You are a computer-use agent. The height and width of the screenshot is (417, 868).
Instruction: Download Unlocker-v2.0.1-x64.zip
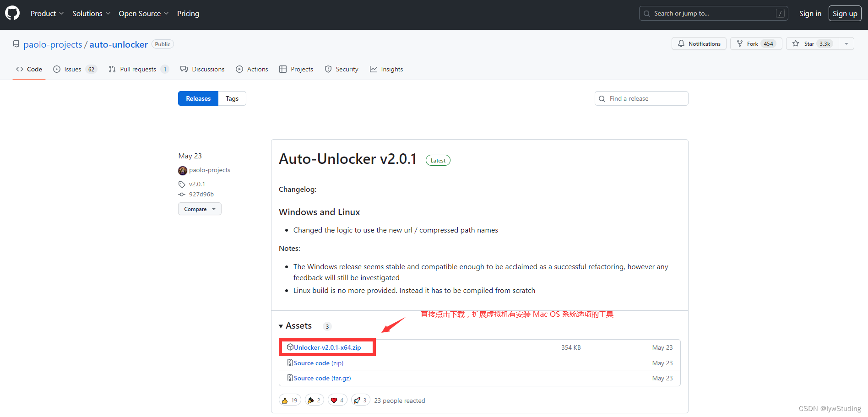(327, 347)
